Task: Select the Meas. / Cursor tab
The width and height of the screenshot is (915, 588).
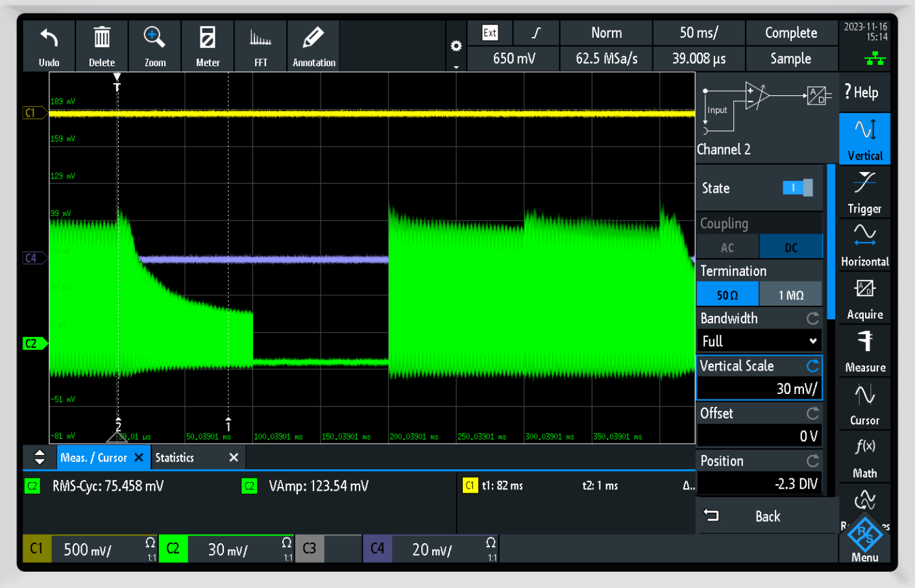Action: tap(93, 458)
